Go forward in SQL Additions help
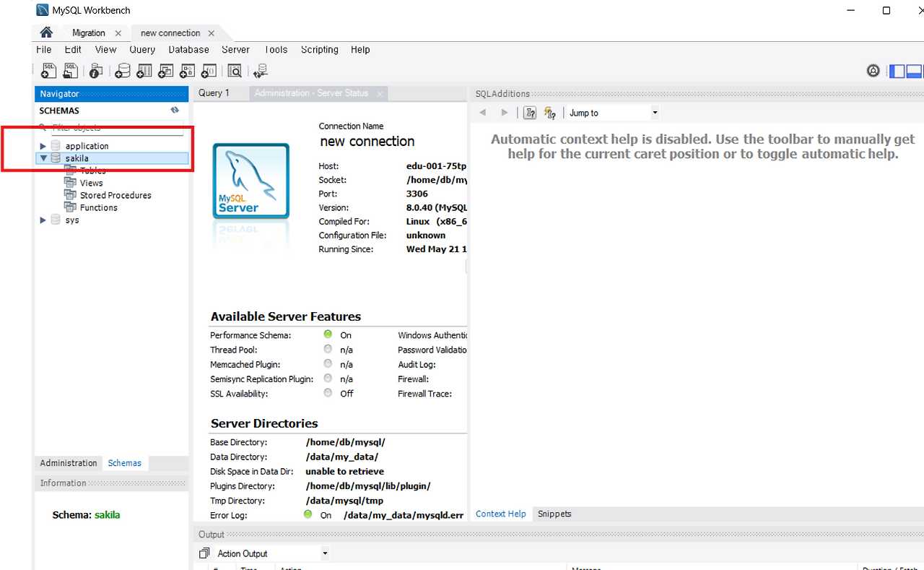Image resolution: width=924 pixels, height=570 pixels. (x=505, y=113)
